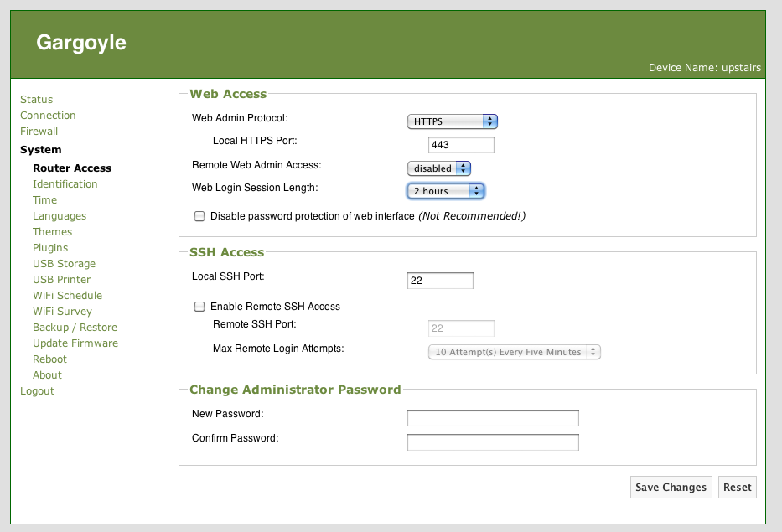The image size is (782, 532).
Task: Open the WiFi Schedule page
Action: pos(67,296)
